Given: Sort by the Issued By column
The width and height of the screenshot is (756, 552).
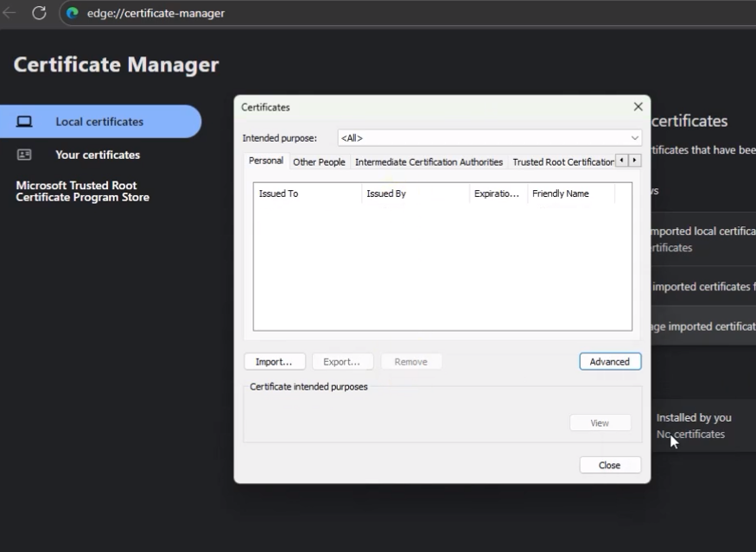Looking at the screenshot, I should [415, 194].
